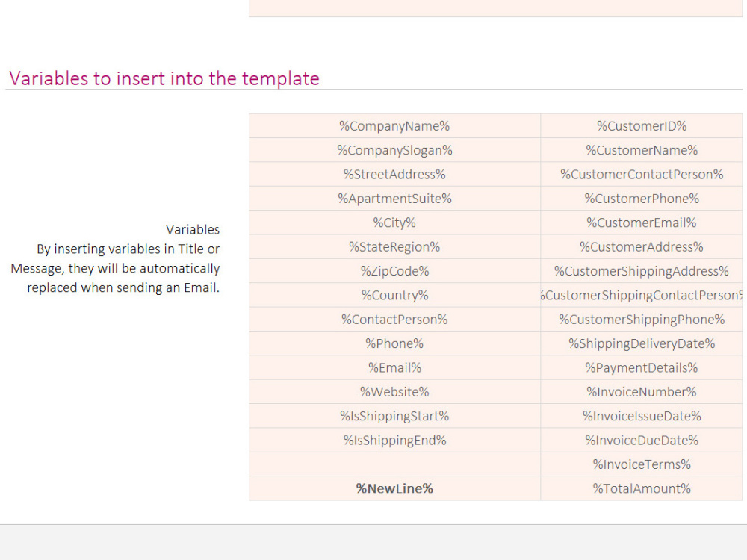Click the %CustomerPhone% cell
The image size is (747, 560).
(642, 199)
